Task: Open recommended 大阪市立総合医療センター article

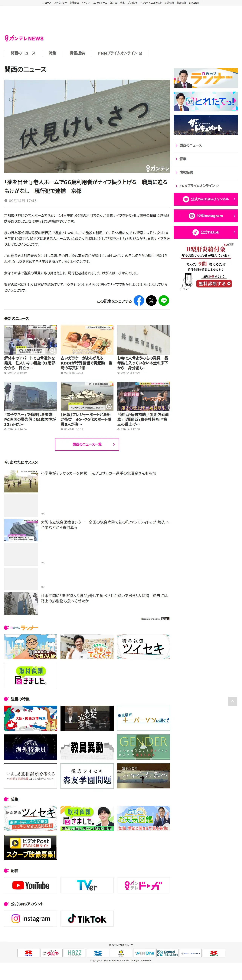Action: pos(87,530)
